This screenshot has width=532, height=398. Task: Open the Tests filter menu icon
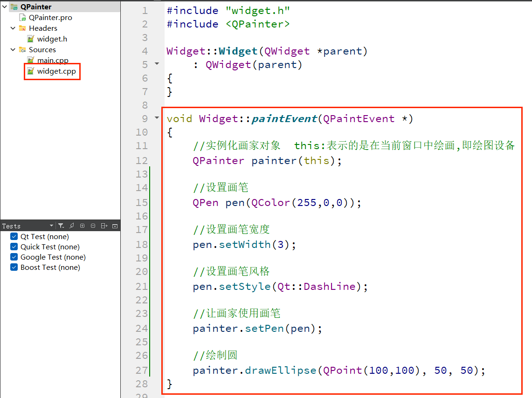(61, 226)
